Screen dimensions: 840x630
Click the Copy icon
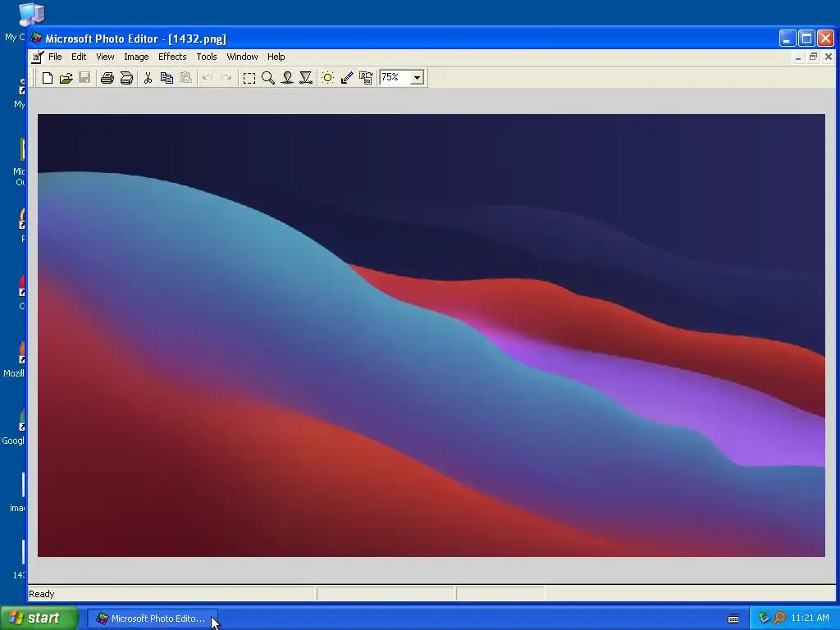167,78
